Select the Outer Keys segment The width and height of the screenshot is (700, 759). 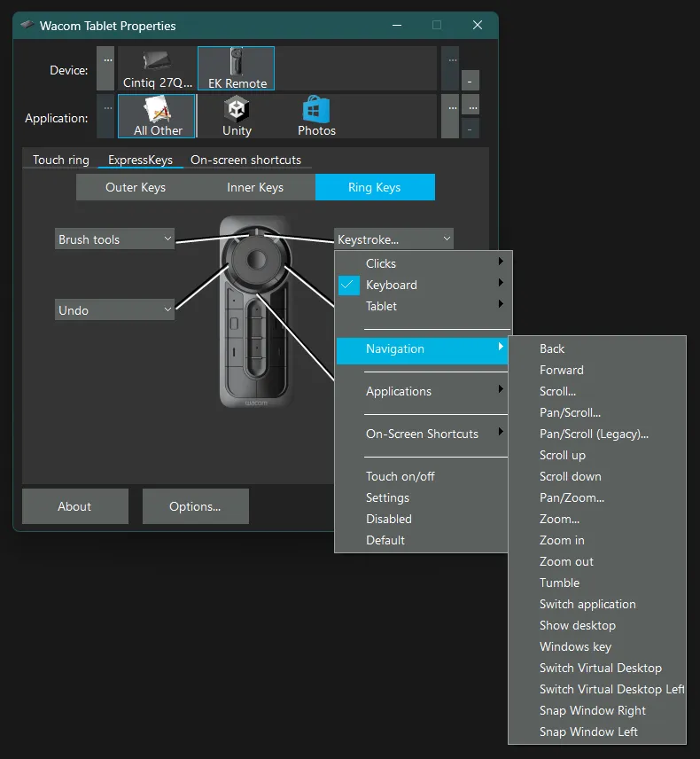(136, 187)
